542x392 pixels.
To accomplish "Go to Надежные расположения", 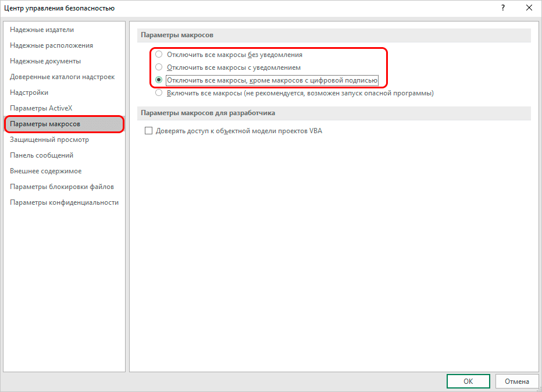I will click(x=65, y=45).
